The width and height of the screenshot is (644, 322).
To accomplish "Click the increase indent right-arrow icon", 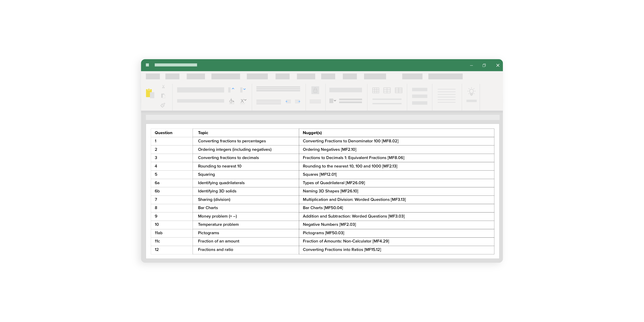I will (297, 102).
